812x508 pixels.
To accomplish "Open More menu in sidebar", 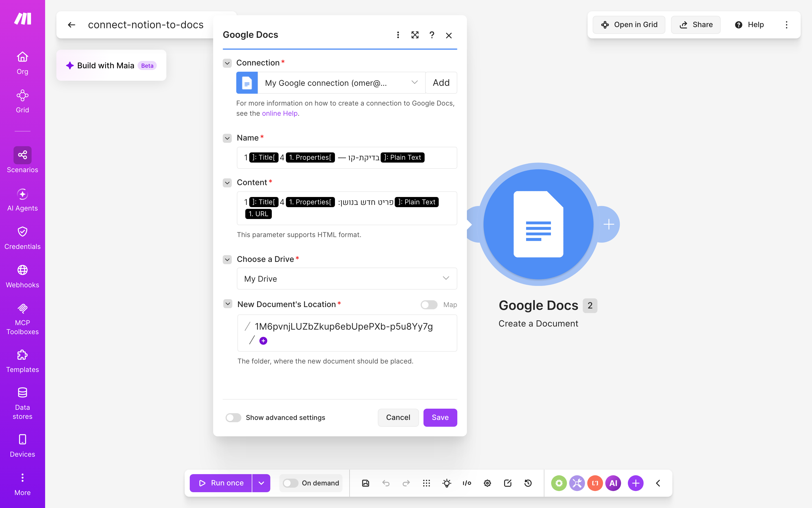I will click(x=23, y=485).
